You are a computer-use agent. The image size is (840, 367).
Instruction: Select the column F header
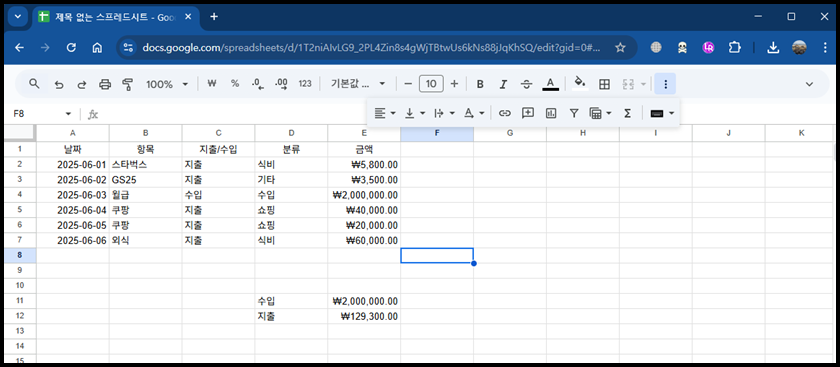[x=437, y=133]
